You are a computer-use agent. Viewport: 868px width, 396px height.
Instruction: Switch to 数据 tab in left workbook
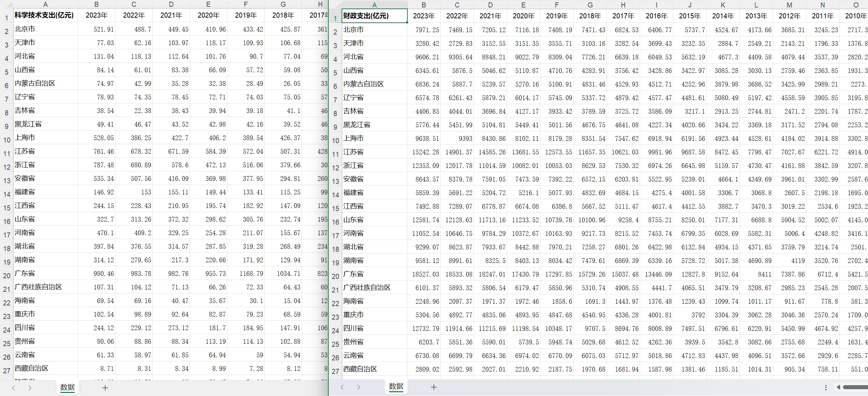click(x=67, y=387)
